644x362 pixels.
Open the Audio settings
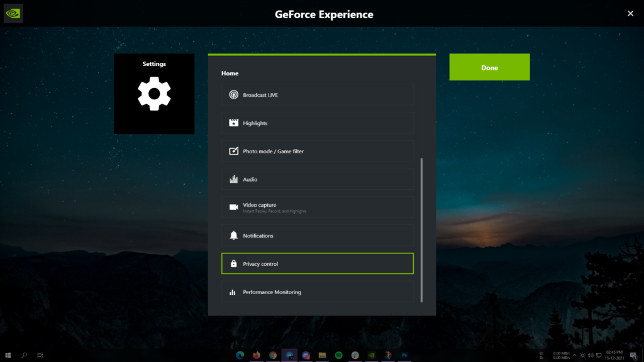(317, 179)
